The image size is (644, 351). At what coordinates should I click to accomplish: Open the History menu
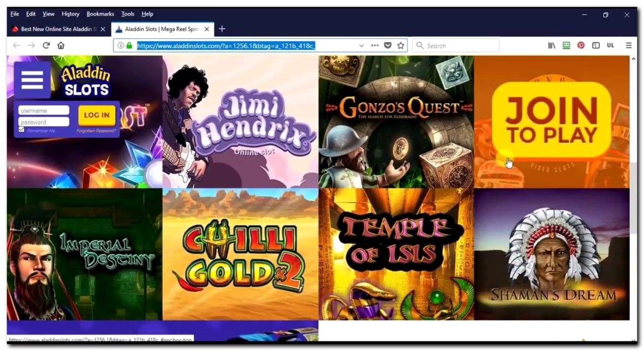[x=70, y=14]
